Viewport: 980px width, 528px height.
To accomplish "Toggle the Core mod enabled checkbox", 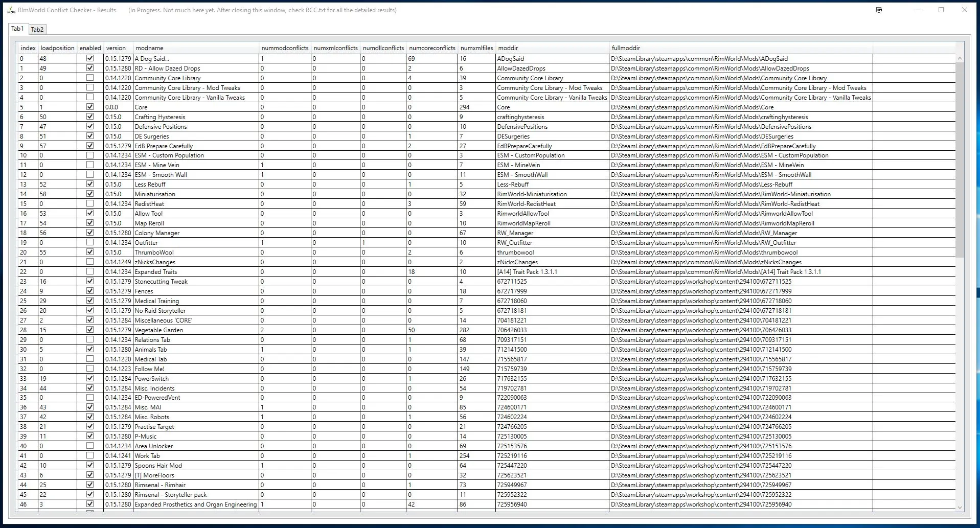I will pos(90,107).
